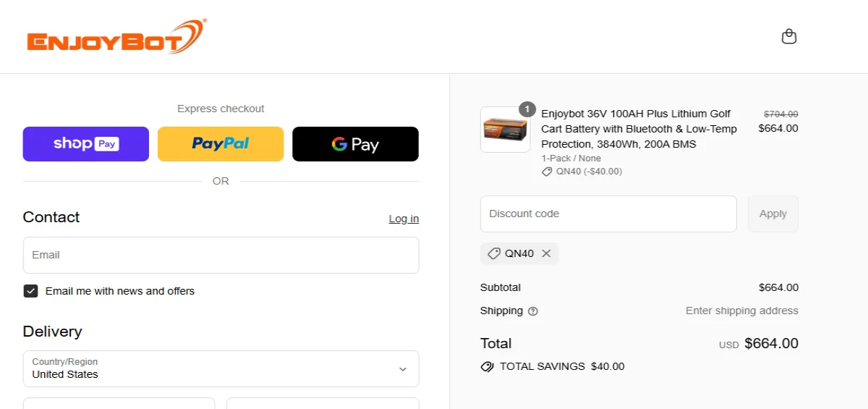Viewport: 868px width, 409px height.
Task: Open the Country/Region dropdown
Action: point(221,368)
